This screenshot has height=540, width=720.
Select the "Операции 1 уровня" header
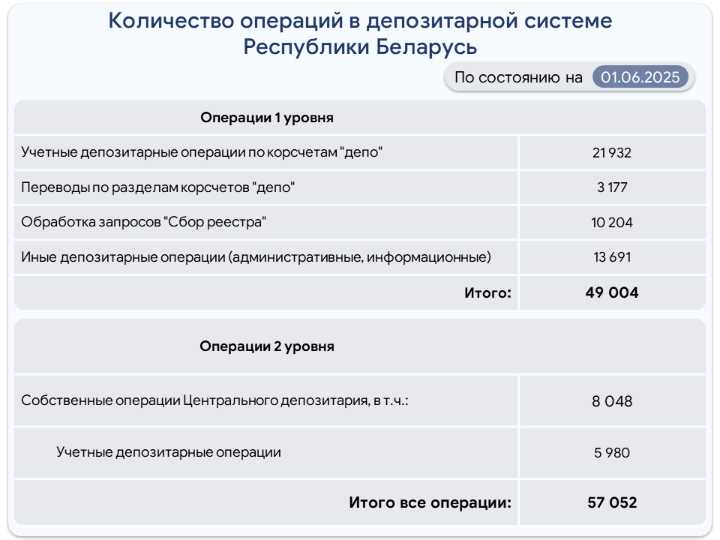coord(267,118)
